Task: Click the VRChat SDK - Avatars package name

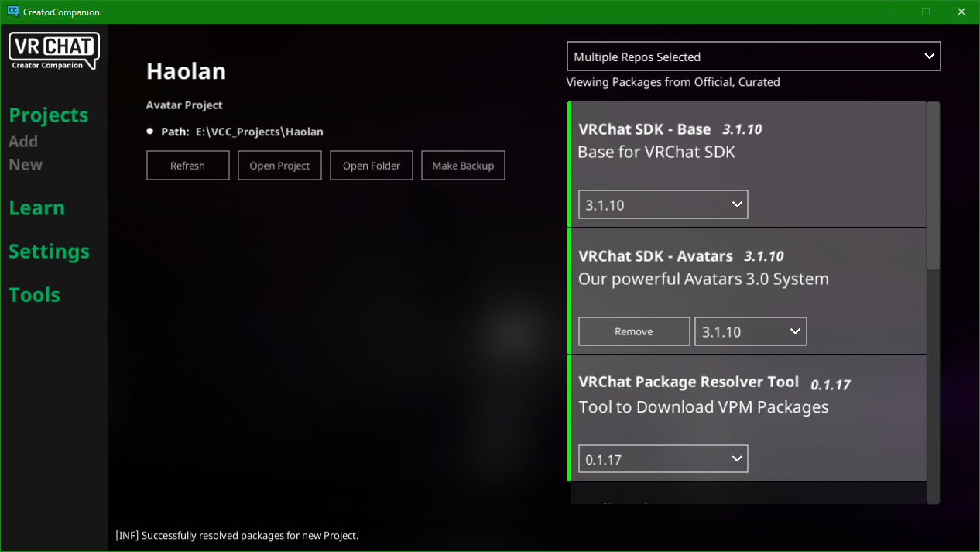Action: [656, 256]
